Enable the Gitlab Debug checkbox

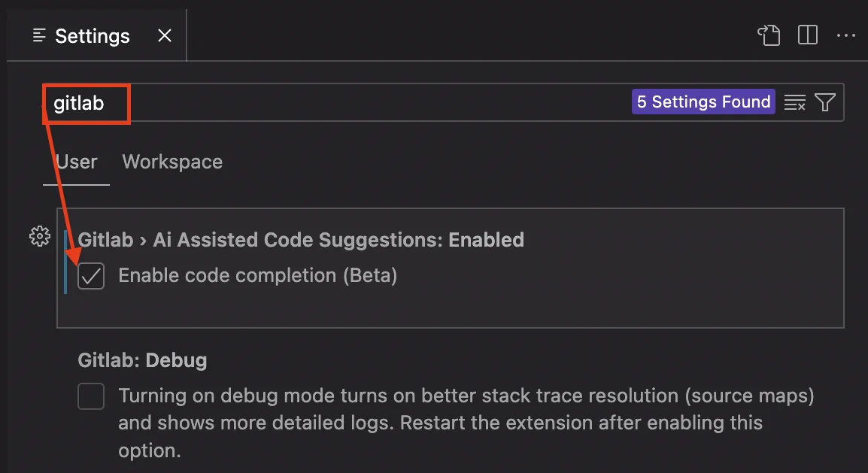tap(91, 396)
